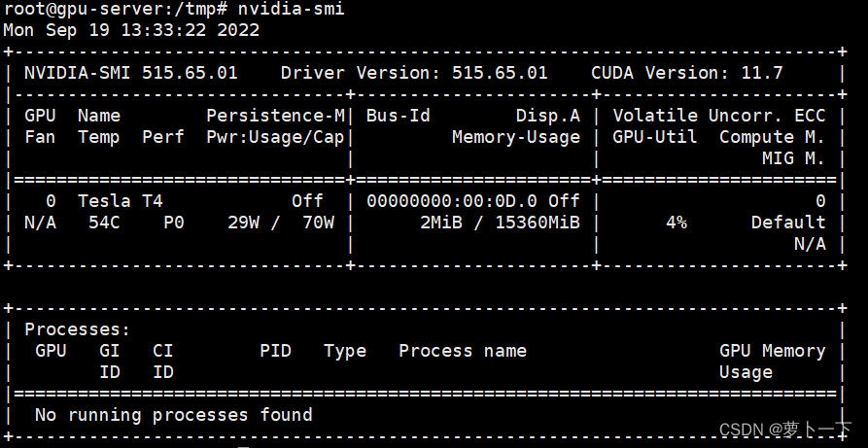Click the GPU utilization '4%'
Image resolution: width=868 pixels, height=448 pixels.
[677, 223]
